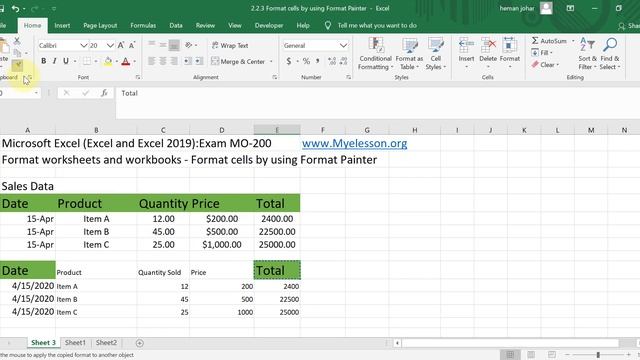This screenshot has width=640, height=360.
Task: Open Conditional Formatting menu
Action: [x=375, y=54]
